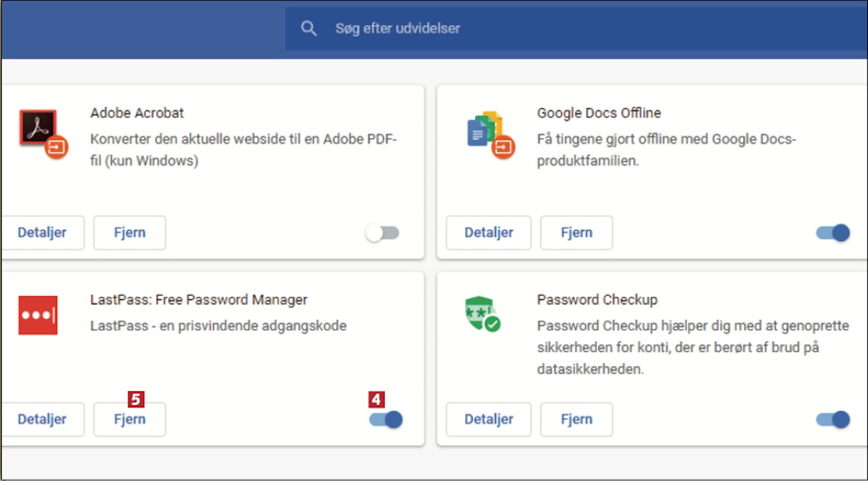Open Detaljer for Password Checkup
The height and width of the screenshot is (481, 868).
tap(488, 420)
